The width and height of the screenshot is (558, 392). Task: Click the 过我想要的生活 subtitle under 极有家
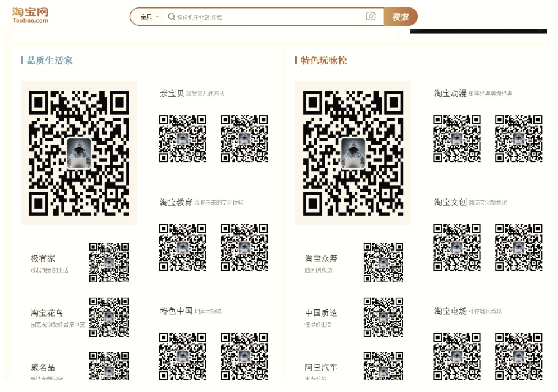click(50, 270)
